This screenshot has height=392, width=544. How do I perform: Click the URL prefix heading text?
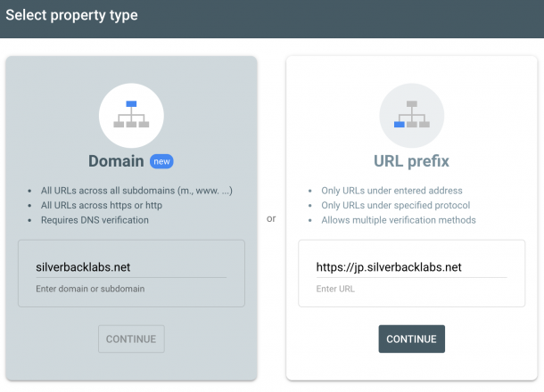411,161
